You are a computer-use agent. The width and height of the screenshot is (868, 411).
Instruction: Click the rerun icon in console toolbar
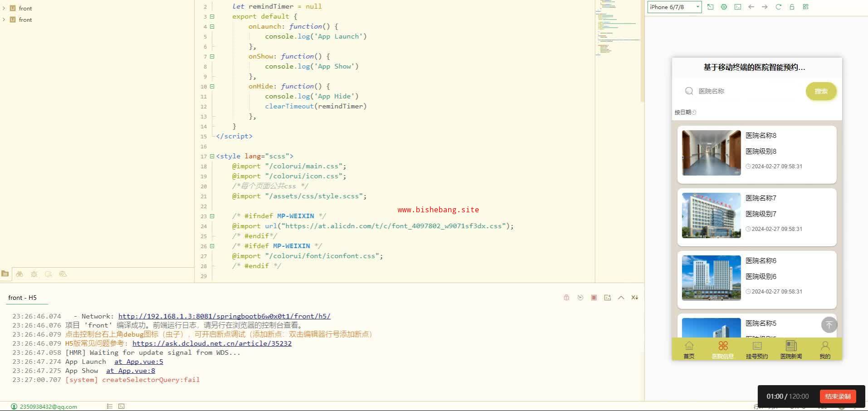[580, 298]
